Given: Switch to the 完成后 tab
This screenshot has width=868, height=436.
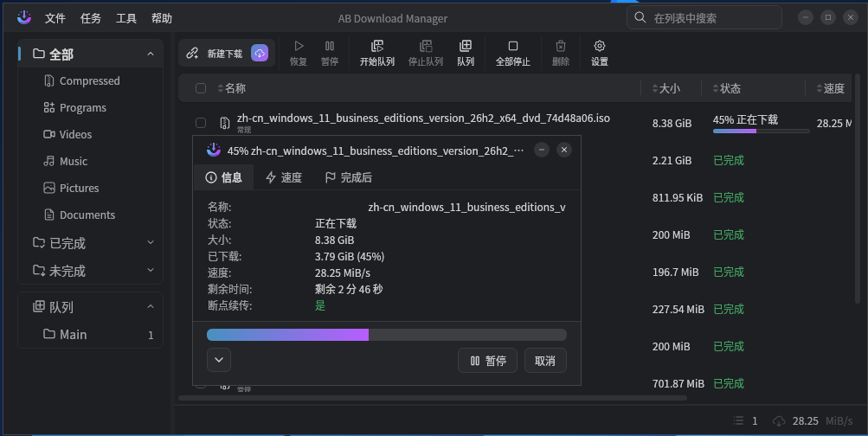Looking at the screenshot, I should (348, 177).
